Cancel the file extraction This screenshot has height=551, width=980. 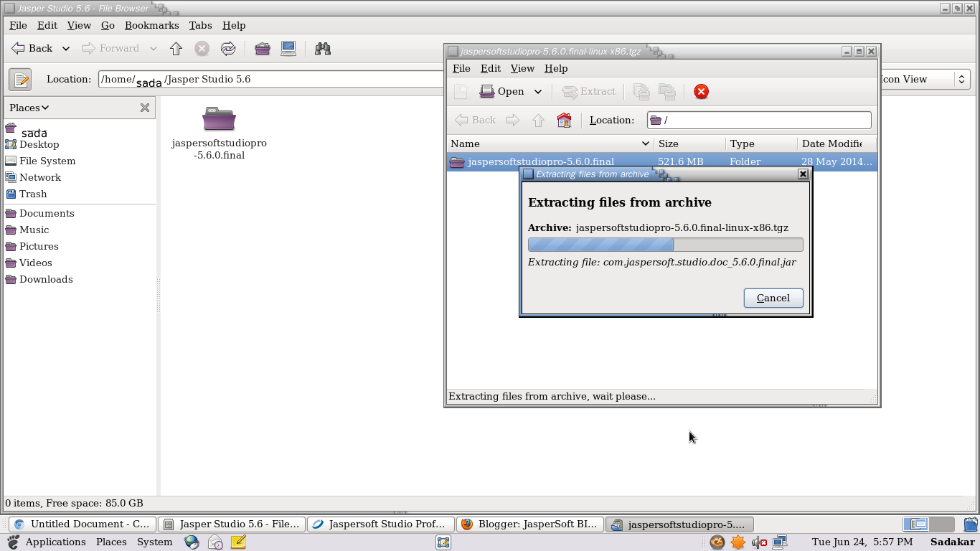[x=773, y=298]
